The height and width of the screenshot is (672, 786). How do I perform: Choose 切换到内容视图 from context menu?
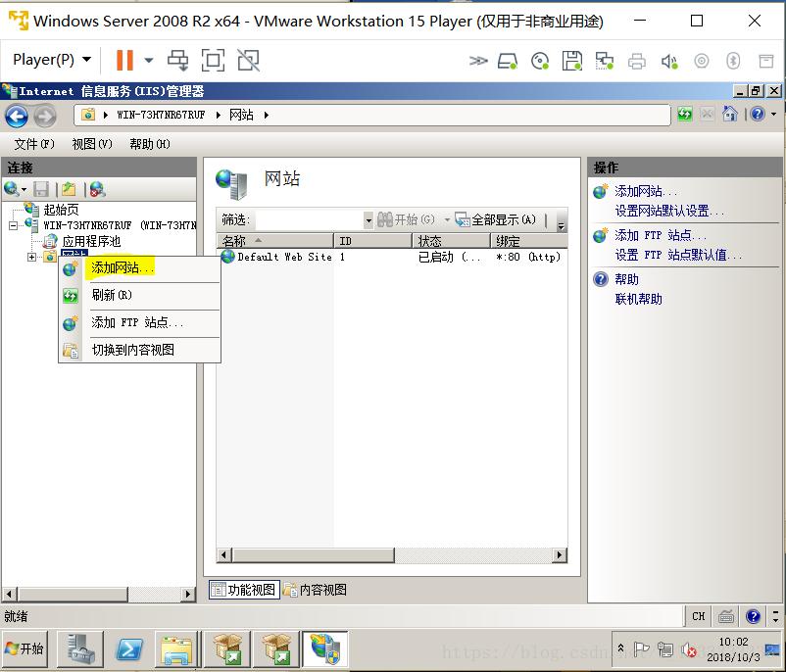140,350
